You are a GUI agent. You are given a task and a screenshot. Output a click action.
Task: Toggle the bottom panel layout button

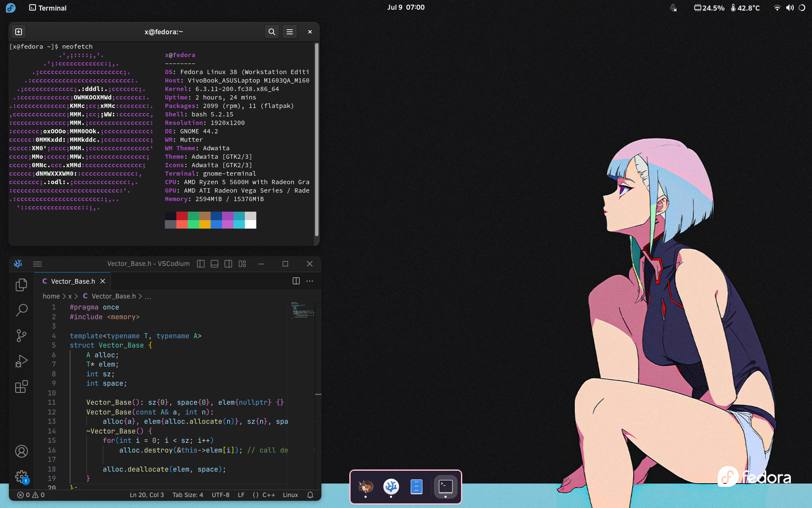[214, 264]
